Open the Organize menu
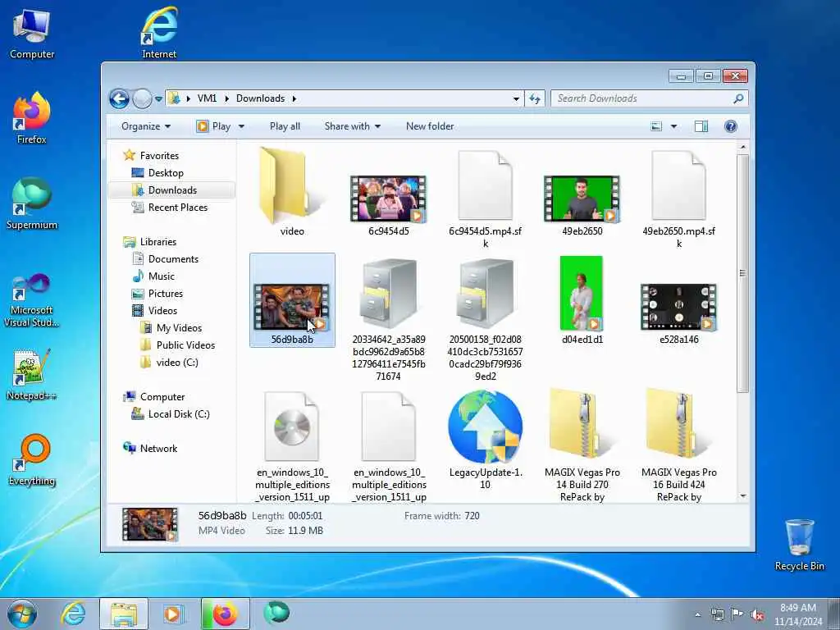 pyautogui.click(x=146, y=126)
